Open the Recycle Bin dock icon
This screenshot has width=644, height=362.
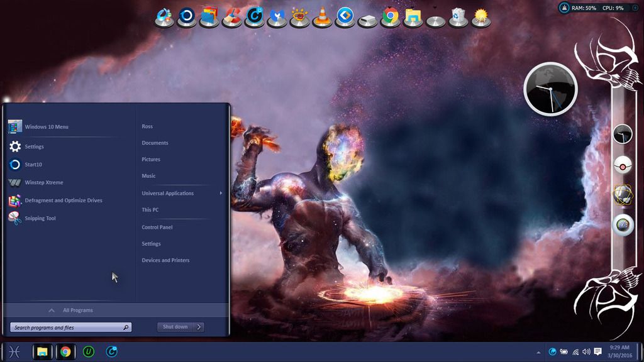458,16
